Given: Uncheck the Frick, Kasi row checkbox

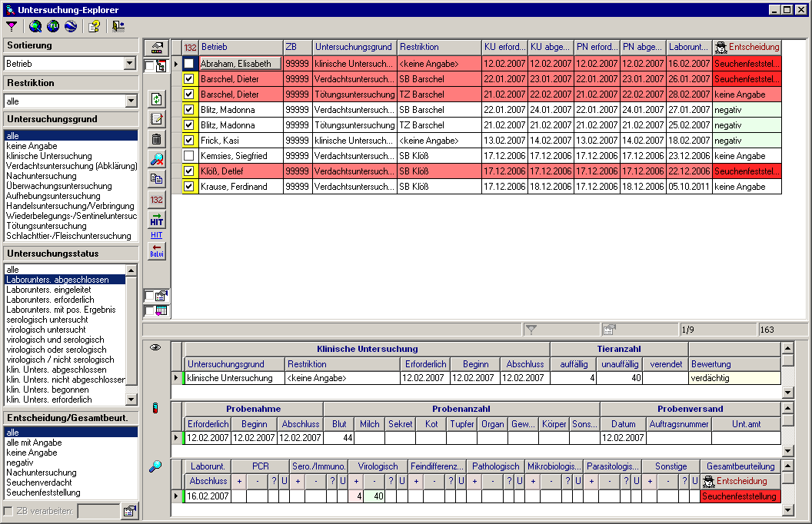Looking at the screenshot, I should tap(189, 140).
